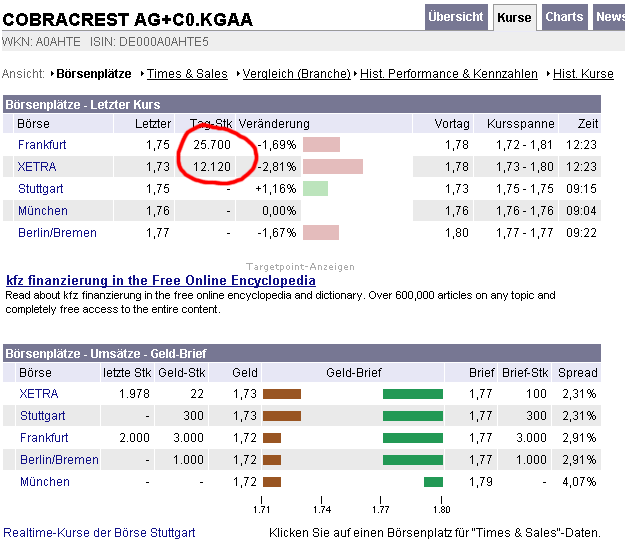The width and height of the screenshot is (625, 550).
Task: Open the kfz finanzierung encyclopedia ad link
Action: click(x=161, y=281)
